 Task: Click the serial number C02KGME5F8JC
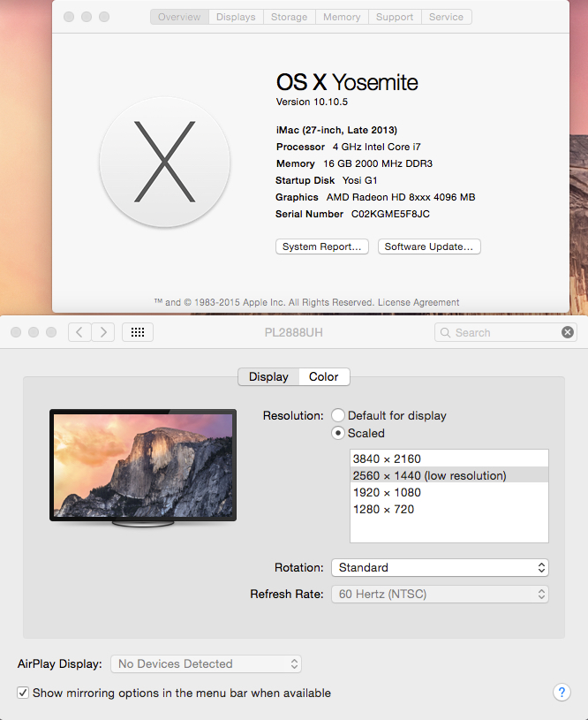(x=390, y=214)
